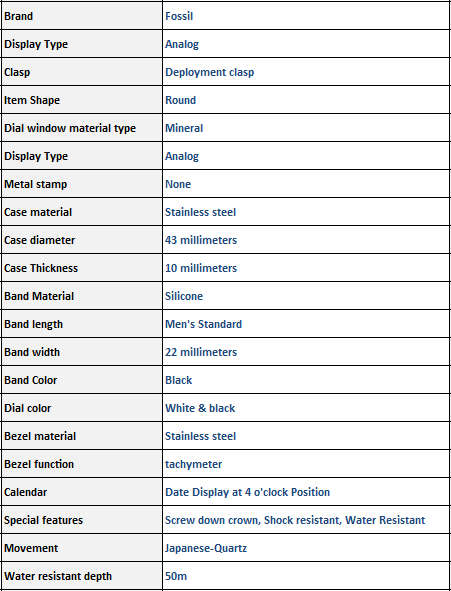Click the Silicone band material value
The width and height of the screenshot is (451, 591).
click(x=184, y=296)
